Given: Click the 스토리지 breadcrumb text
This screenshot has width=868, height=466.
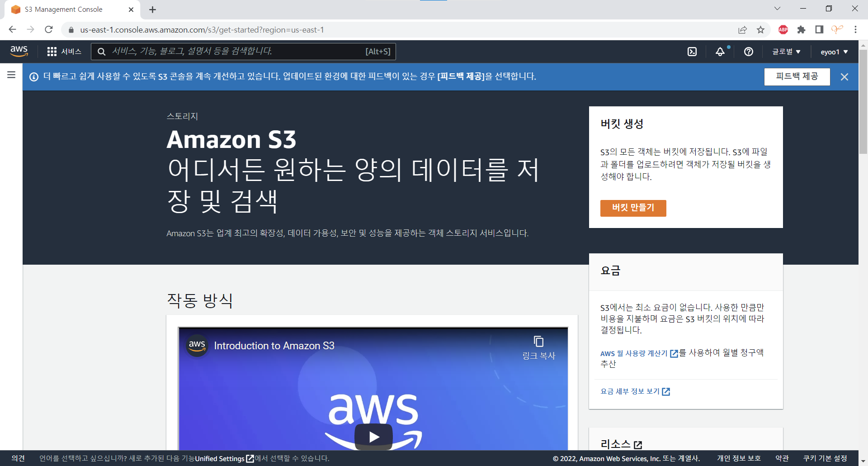Looking at the screenshot, I should pyautogui.click(x=182, y=116).
